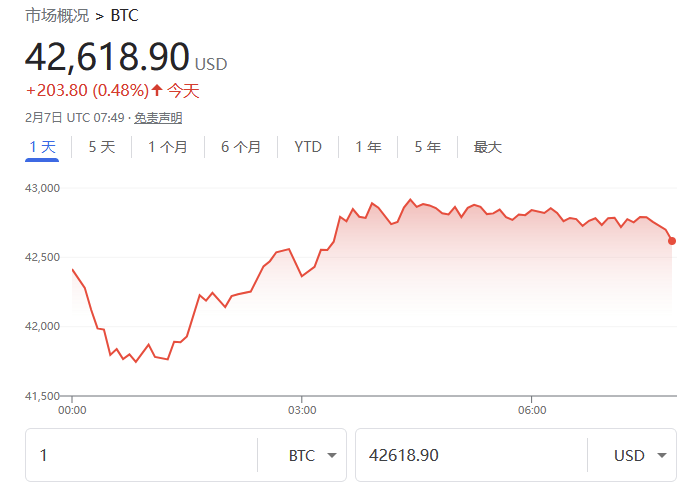Show the 5 年 price history
The height and width of the screenshot is (492, 696).
[x=427, y=147]
